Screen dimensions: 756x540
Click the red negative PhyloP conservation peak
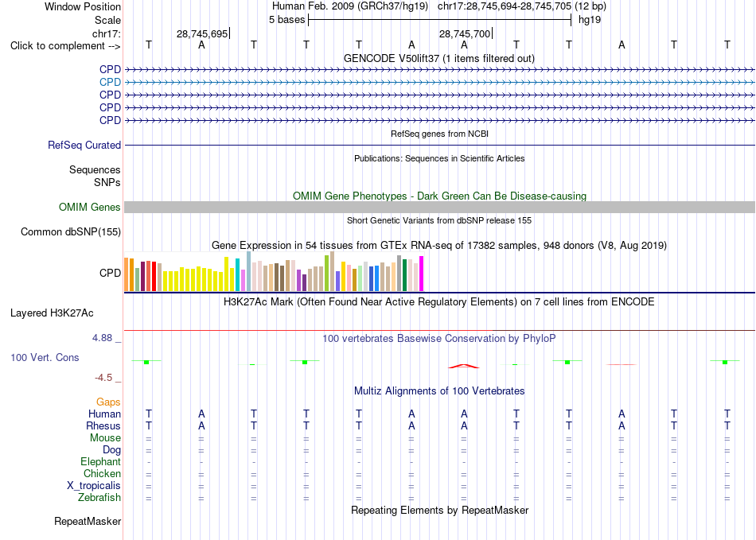tap(464, 366)
